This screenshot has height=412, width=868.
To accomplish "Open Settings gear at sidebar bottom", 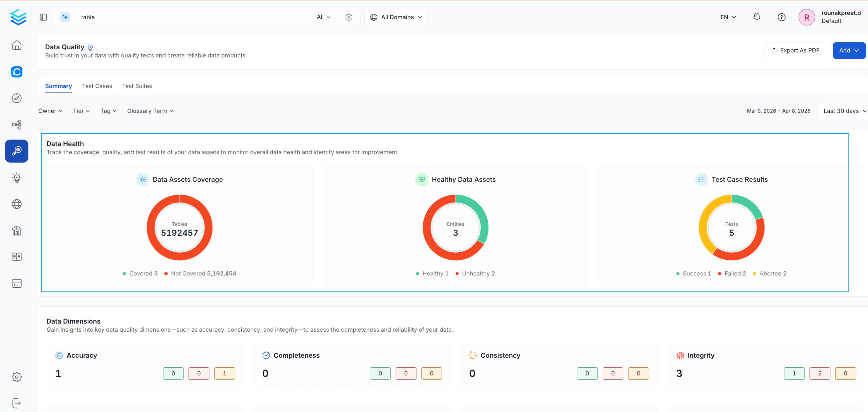I will 17,377.
